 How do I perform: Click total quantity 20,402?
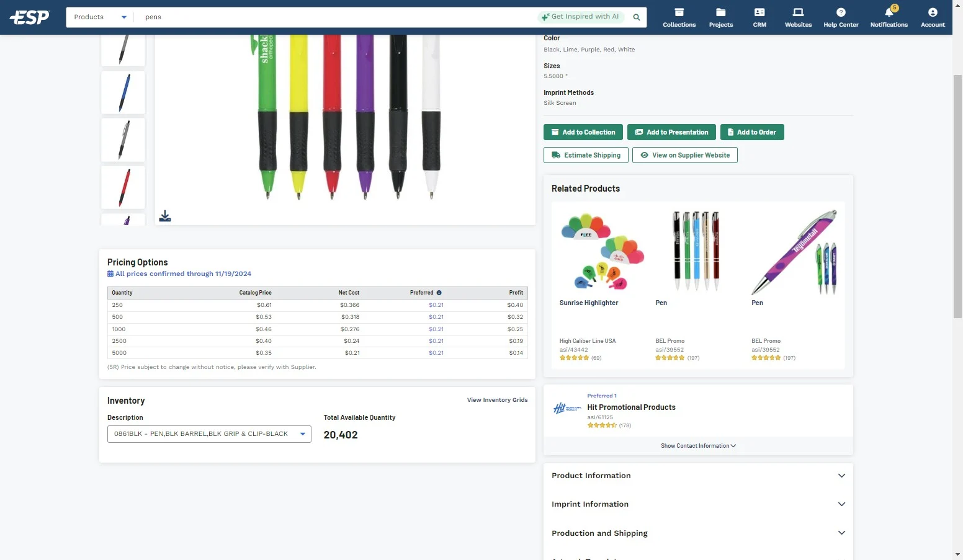pos(341,435)
